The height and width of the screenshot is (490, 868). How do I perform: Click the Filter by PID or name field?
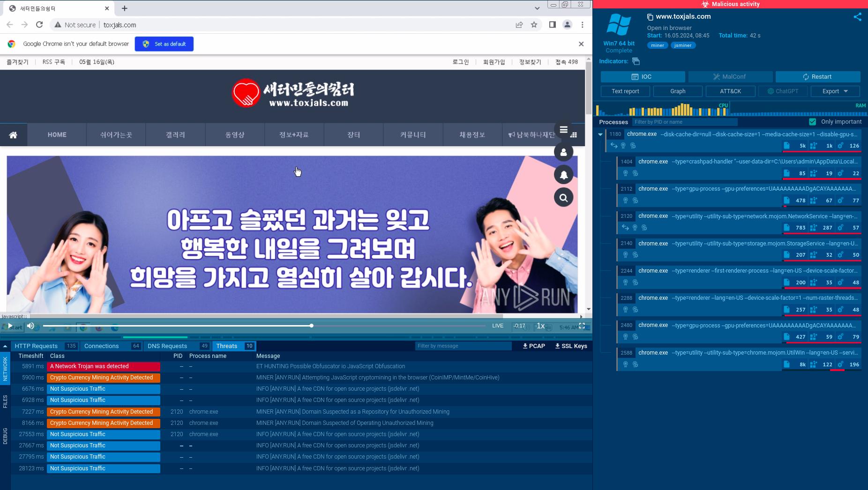pos(684,122)
